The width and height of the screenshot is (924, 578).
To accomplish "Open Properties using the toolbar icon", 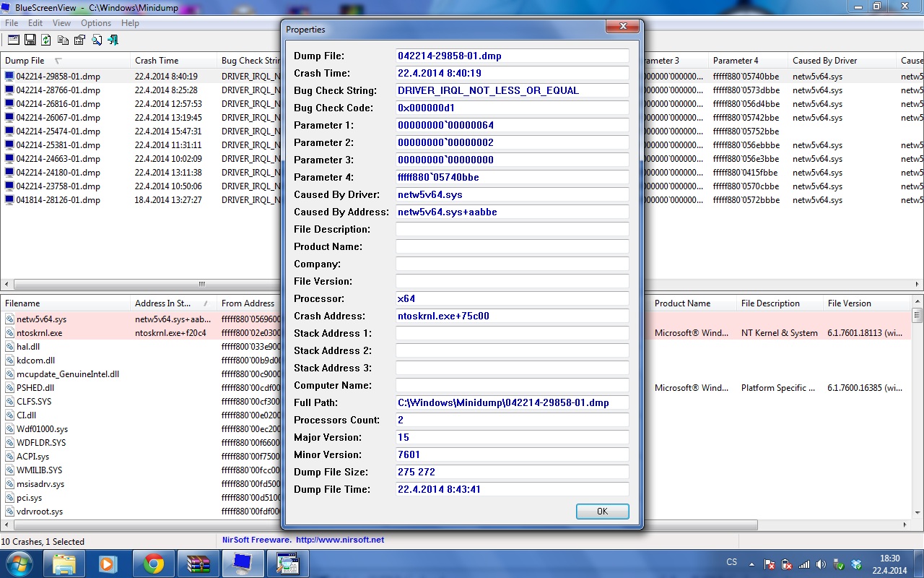I will coord(80,40).
